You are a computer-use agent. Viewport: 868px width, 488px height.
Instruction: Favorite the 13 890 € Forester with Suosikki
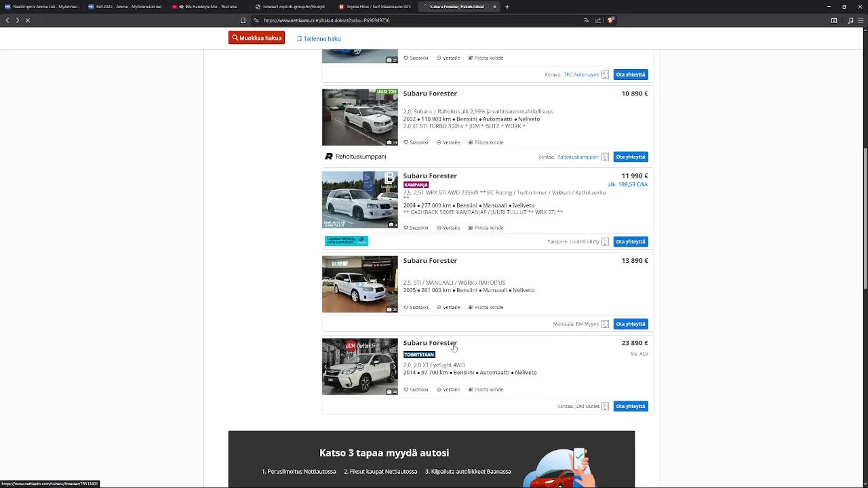[416, 307]
